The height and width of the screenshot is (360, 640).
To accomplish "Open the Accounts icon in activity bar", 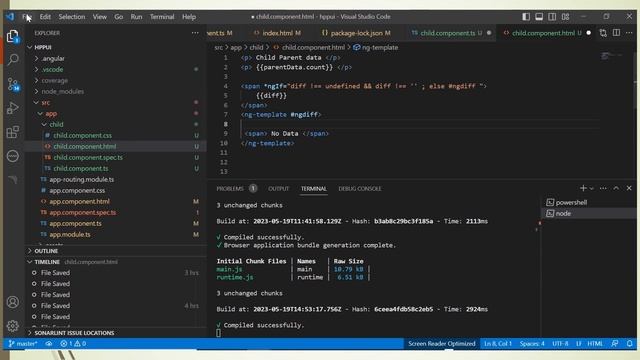I will click(x=13, y=302).
